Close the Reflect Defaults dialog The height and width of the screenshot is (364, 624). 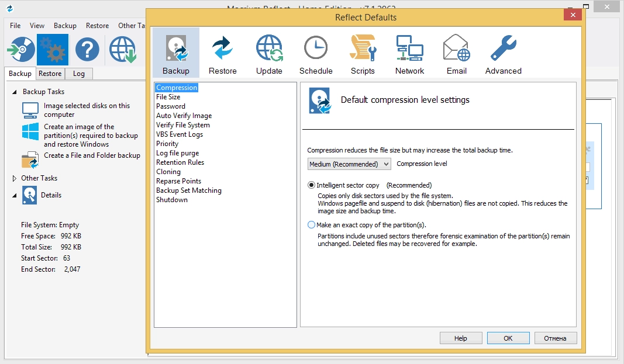click(x=573, y=15)
